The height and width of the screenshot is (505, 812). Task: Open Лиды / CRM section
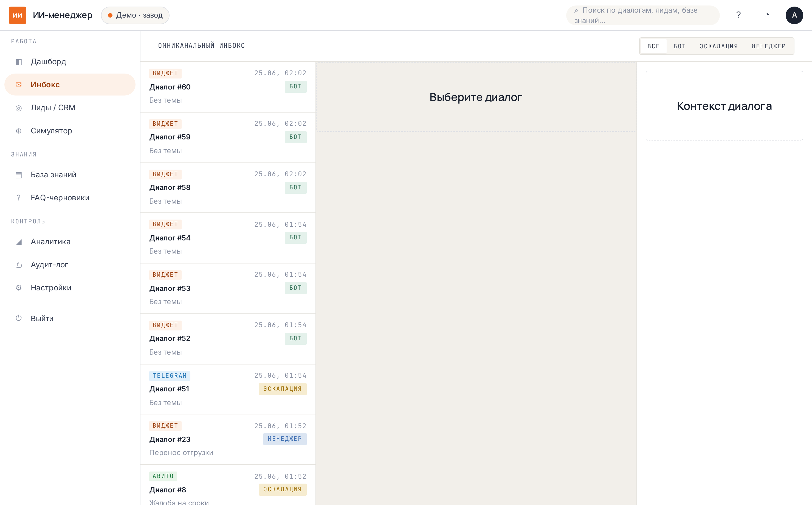(x=70, y=108)
